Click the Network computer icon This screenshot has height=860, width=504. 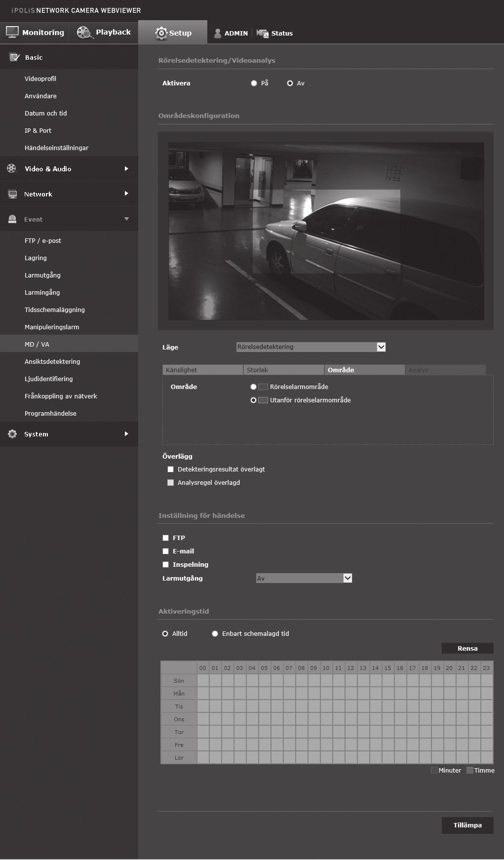pos(12,194)
